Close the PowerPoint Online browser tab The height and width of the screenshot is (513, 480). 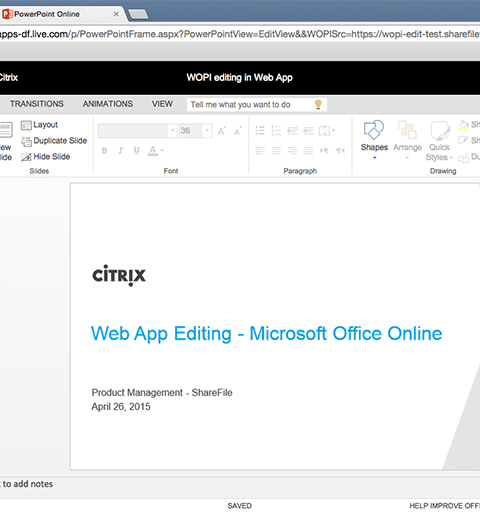pos(116,14)
